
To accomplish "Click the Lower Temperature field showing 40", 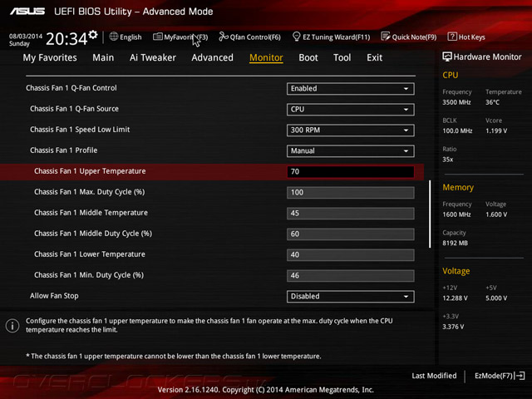I will (x=351, y=255).
